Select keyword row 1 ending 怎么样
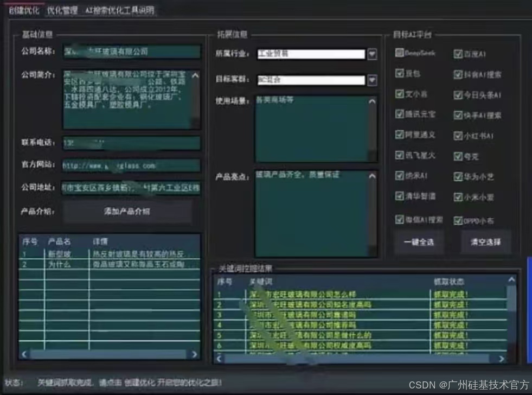532x395 pixels. [360, 294]
